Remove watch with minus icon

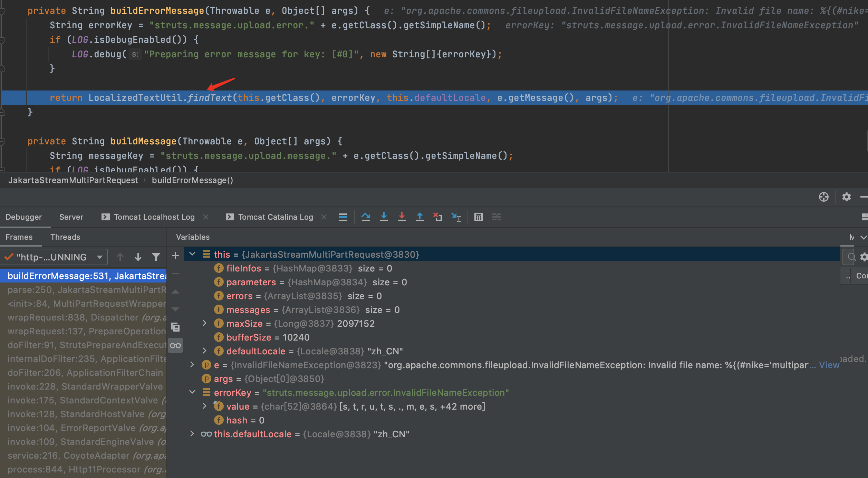point(175,274)
